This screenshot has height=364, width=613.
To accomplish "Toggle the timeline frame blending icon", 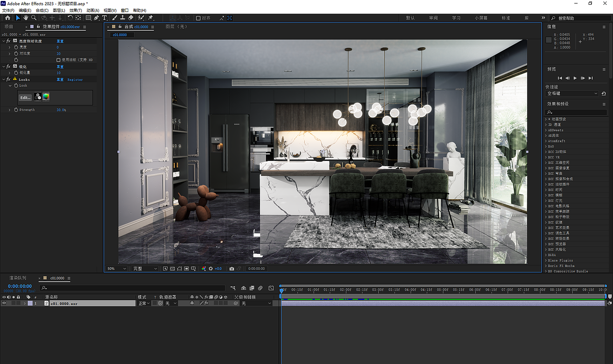I will pos(252,288).
